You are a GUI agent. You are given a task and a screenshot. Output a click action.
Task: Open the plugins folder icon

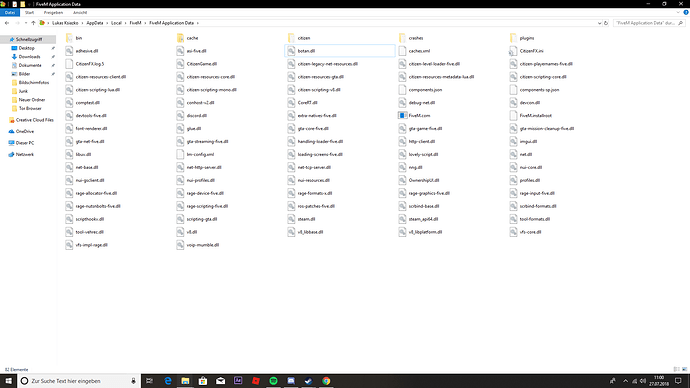(x=513, y=38)
